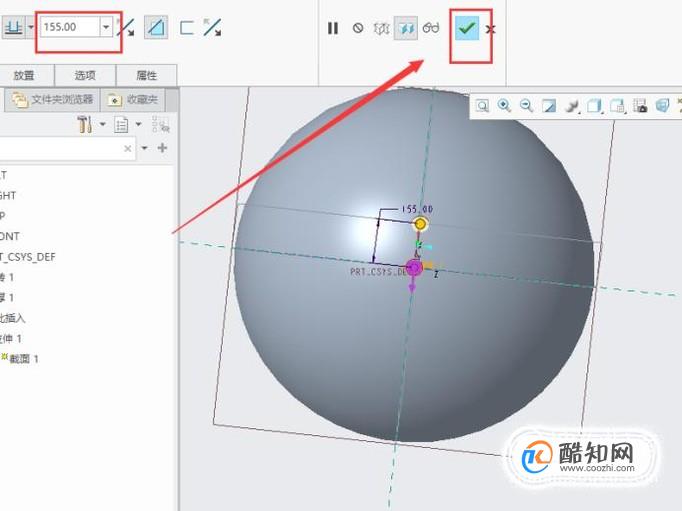Expand the show list dropdown arrow
This screenshot has width=682, height=511.
pos(138,124)
